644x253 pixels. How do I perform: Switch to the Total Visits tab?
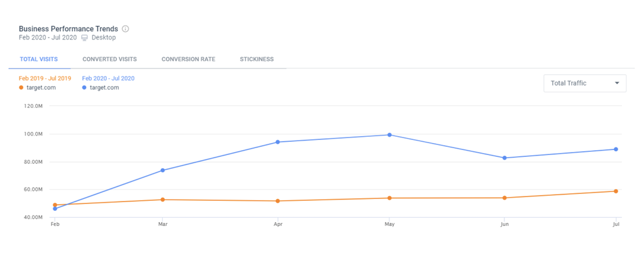click(39, 60)
